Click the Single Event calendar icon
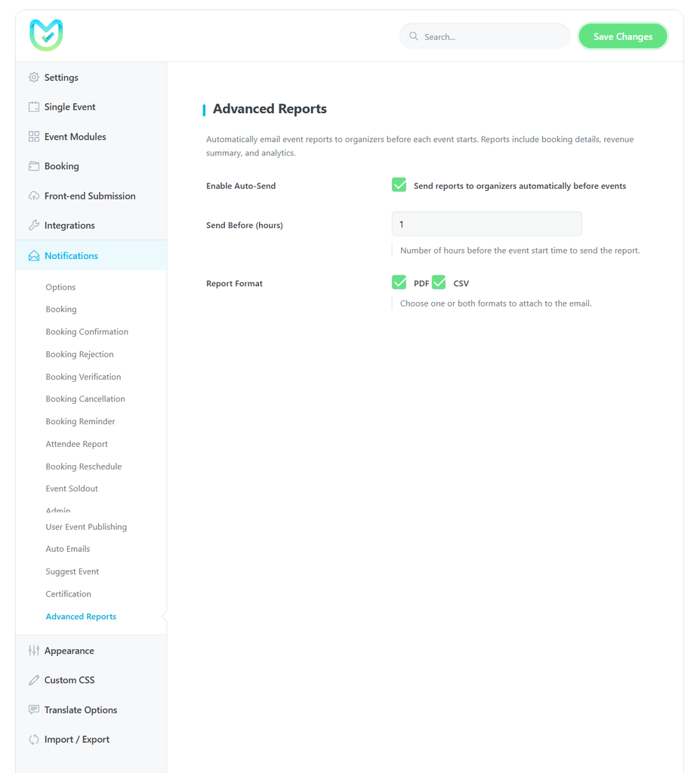 33,107
